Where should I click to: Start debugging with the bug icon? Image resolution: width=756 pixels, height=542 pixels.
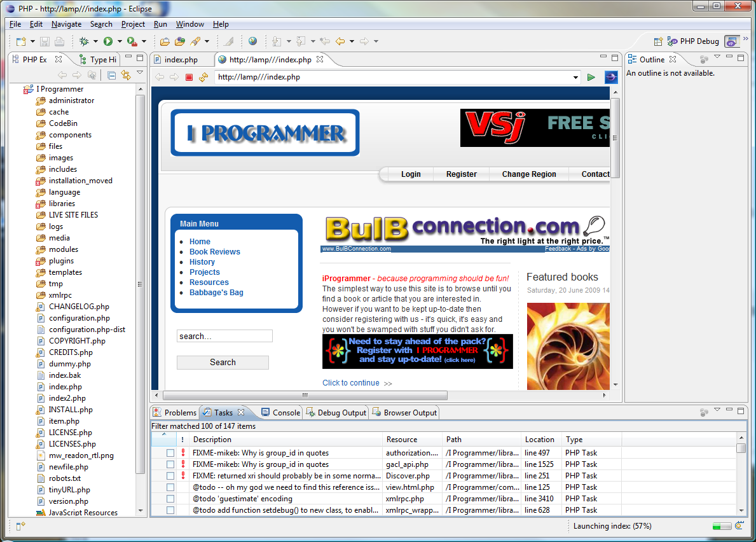tap(84, 41)
